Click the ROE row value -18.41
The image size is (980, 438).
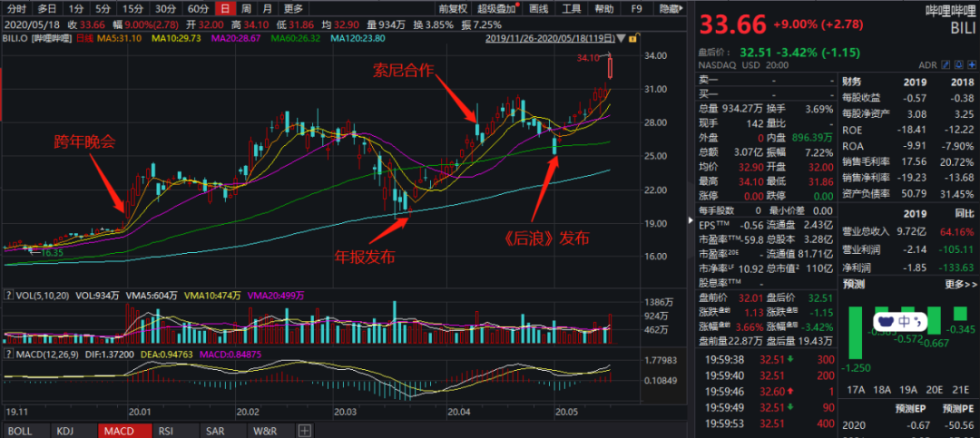click(914, 130)
